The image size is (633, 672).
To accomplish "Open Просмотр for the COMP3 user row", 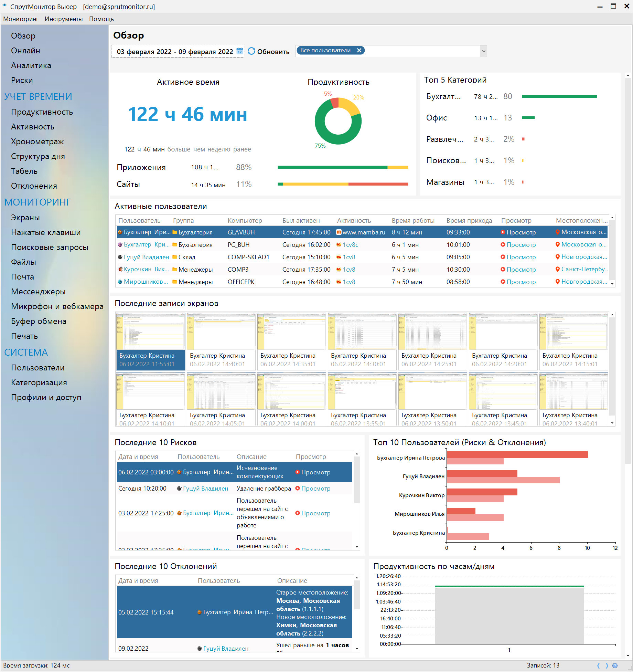I will tap(521, 270).
